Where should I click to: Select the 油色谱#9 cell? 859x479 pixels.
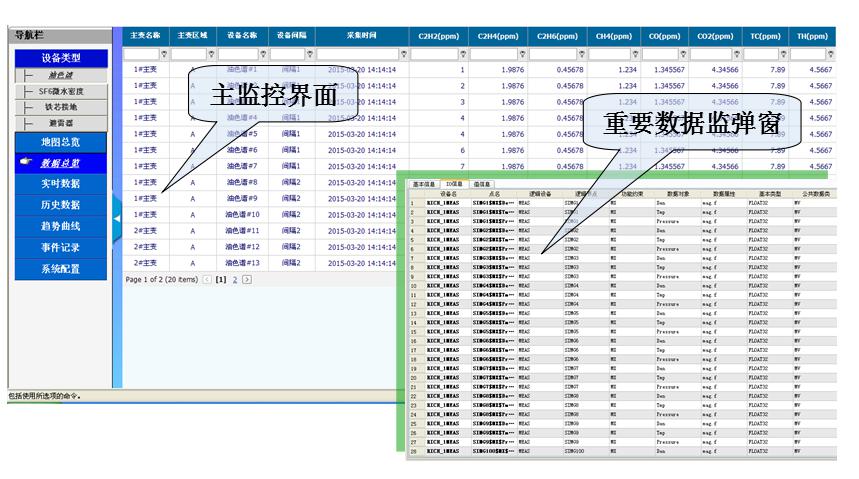tap(242, 198)
